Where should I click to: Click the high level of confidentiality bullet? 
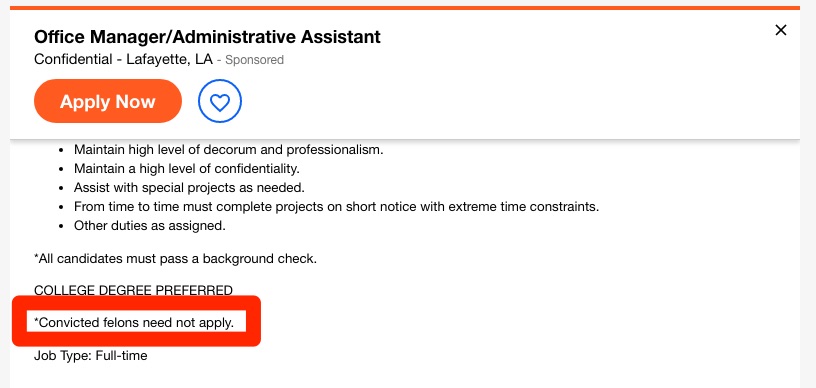[187, 169]
